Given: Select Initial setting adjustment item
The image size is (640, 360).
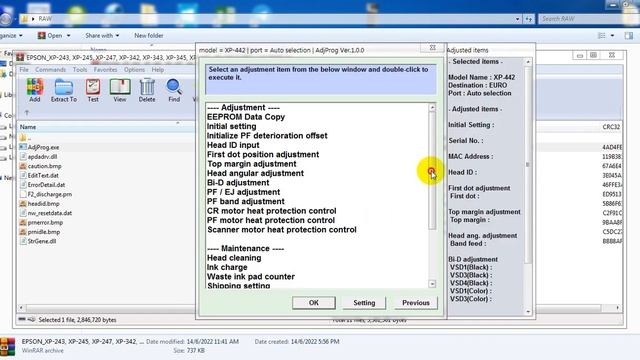Looking at the screenshot, I should click(231, 126).
